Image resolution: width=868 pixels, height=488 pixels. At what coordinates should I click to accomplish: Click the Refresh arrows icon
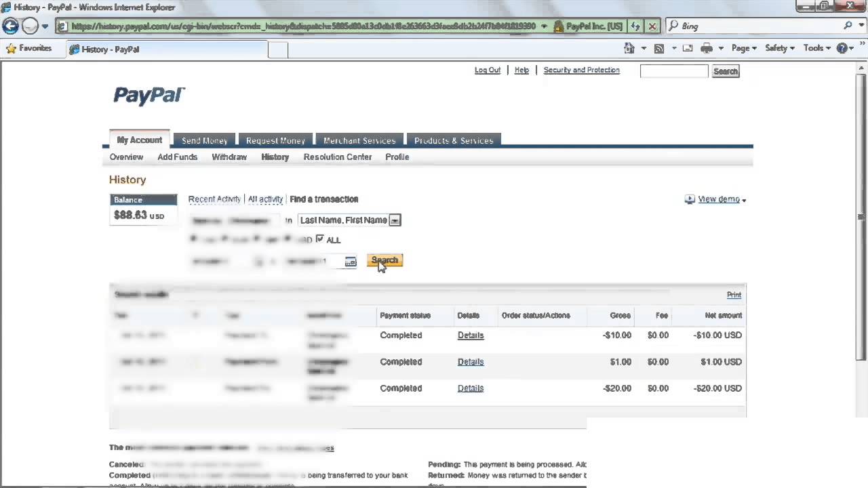[635, 26]
